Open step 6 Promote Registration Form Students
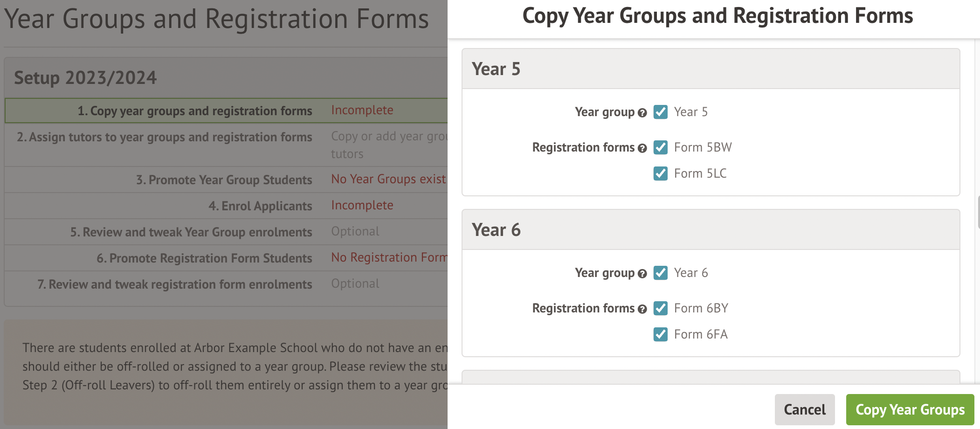The width and height of the screenshot is (980, 429). [204, 258]
